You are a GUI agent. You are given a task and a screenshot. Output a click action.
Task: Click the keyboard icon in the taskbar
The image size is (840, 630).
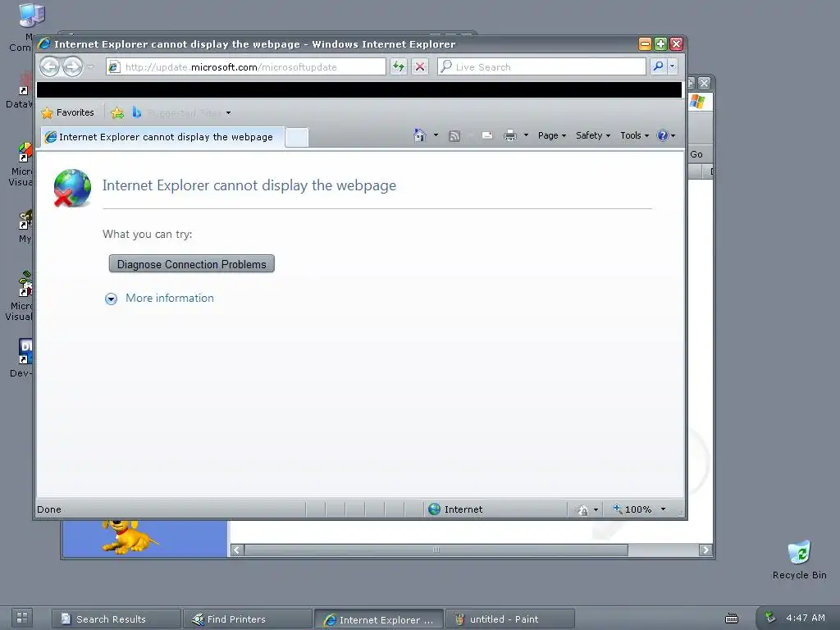(x=731, y=619)
